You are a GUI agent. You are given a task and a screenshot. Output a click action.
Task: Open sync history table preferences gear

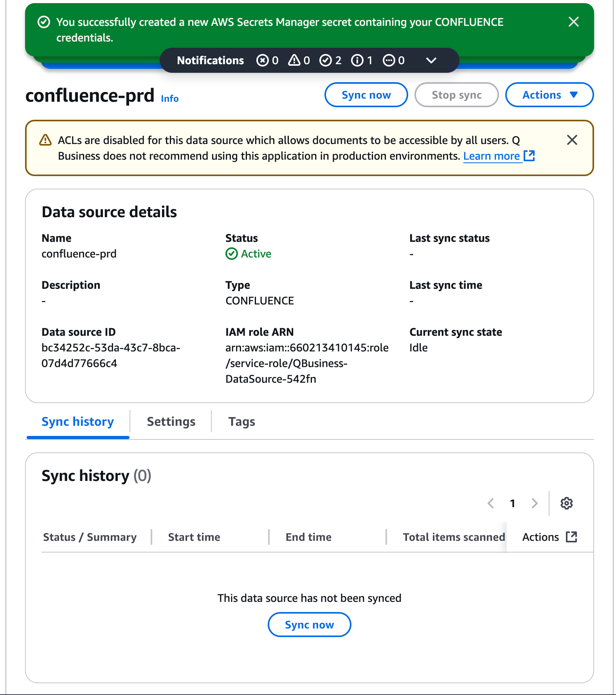click(567, 503)
